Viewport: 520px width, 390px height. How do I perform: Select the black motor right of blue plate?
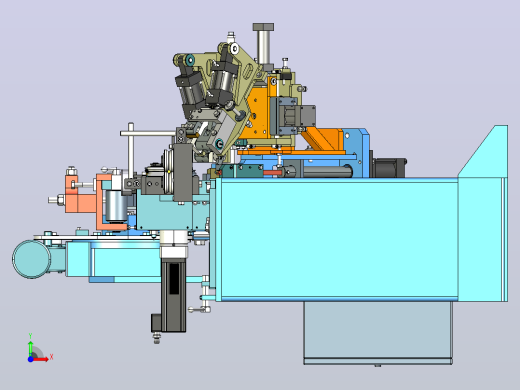click(388, 168)
